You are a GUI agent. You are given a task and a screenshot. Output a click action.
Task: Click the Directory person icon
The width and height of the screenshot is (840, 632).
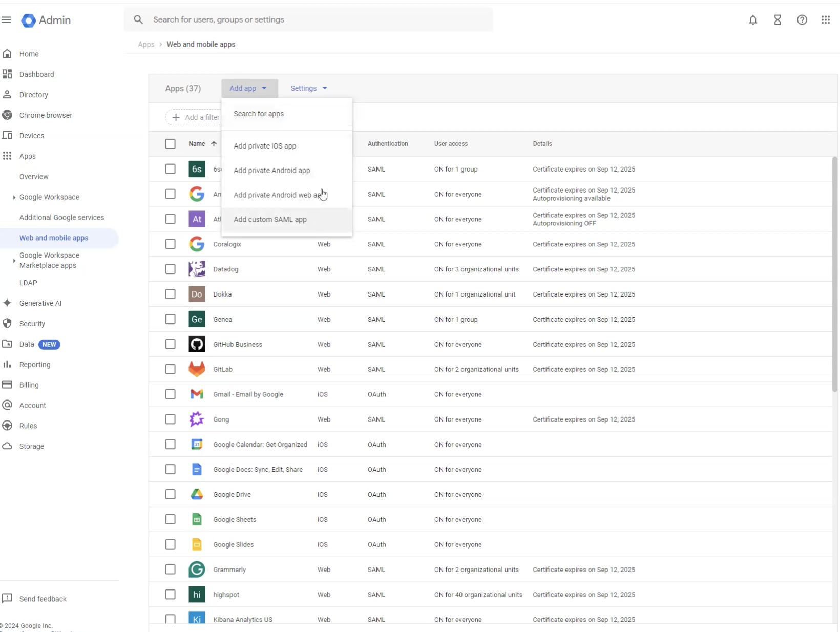7,95
